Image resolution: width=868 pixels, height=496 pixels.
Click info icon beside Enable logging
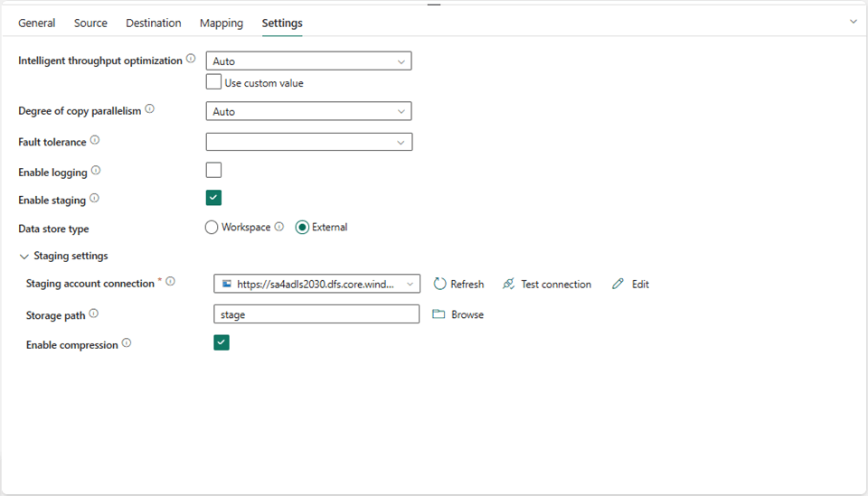(96, 171)
